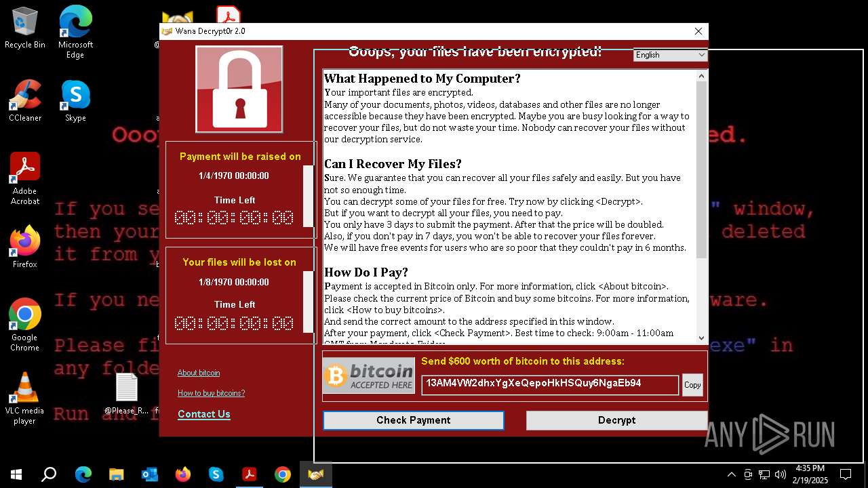Viewport: 868px width, 488px height.
Task: Click the 'Payment will be raised on' label
Action: pyautogui.click(x=240, y=157)
